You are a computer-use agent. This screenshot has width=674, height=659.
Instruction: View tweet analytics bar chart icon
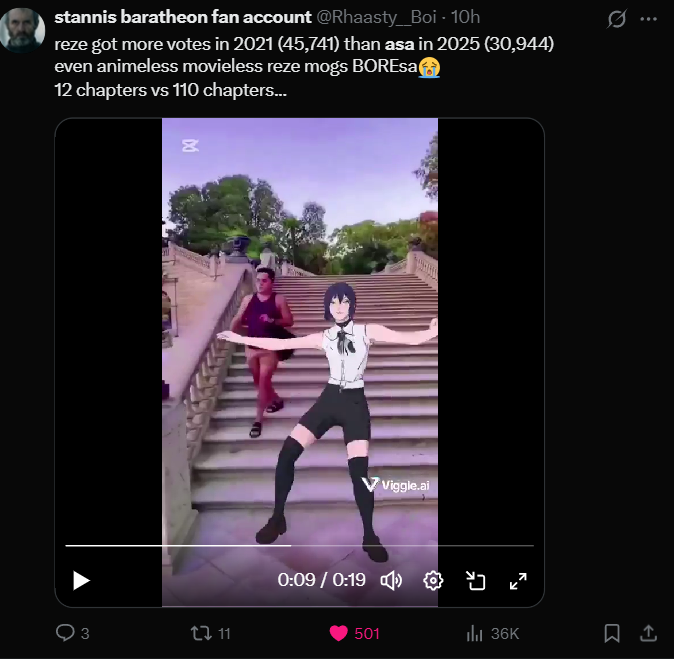[475, 633]
